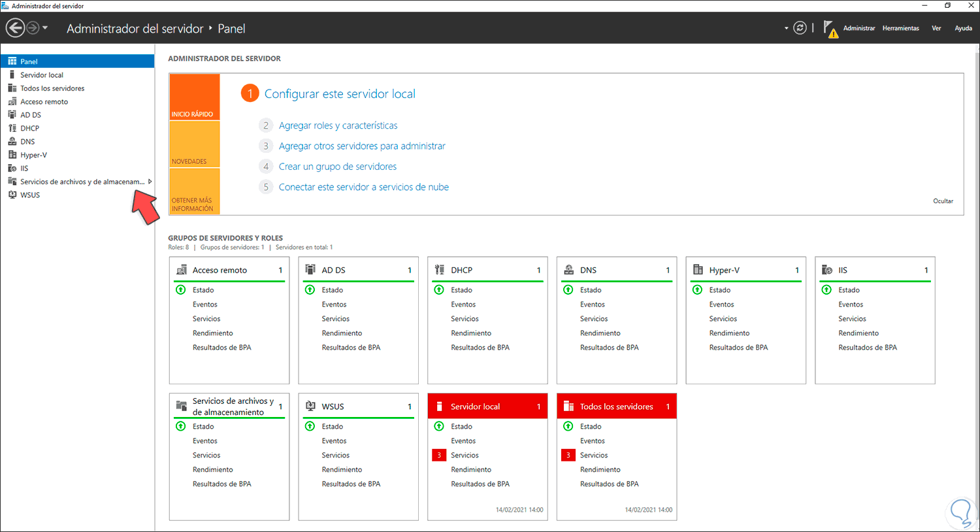Click red Servicios badge in Servidor local
The width and height of the screenshot is (980, 532).
pos(439,455)
